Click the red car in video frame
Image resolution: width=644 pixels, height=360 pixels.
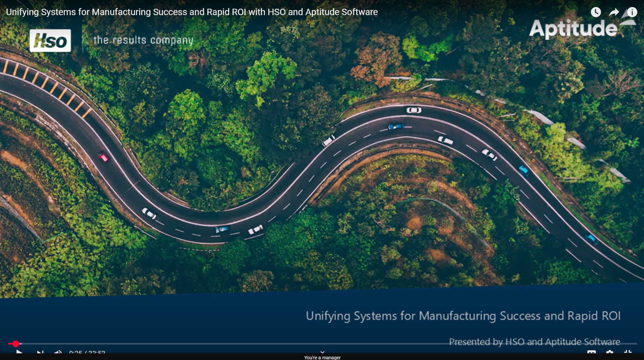[x=103, y=156]
